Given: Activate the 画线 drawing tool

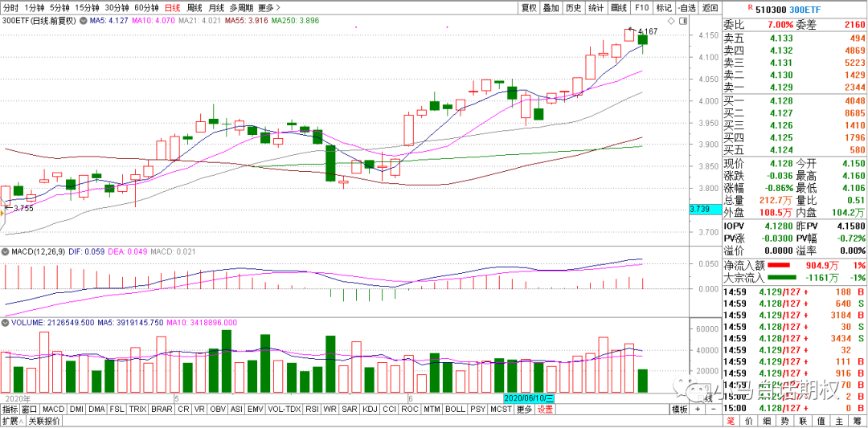Looking at the screenshot, I should point(618,8).
